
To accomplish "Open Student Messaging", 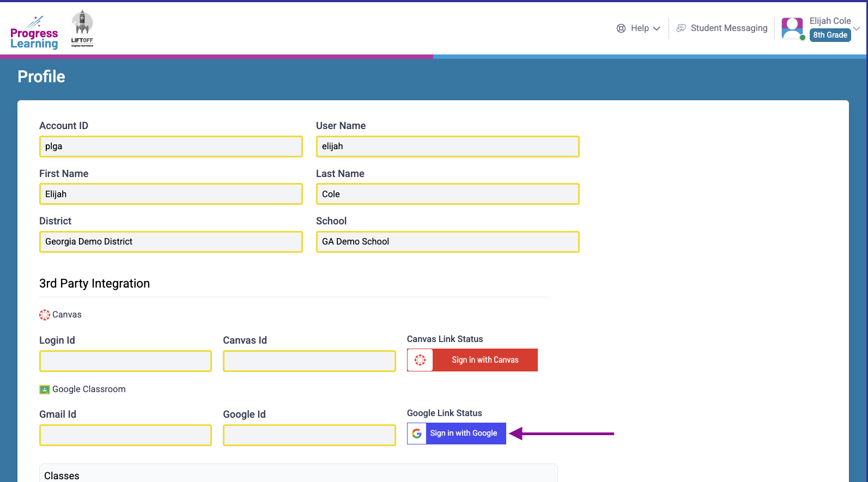I will (x=729, y=28).
